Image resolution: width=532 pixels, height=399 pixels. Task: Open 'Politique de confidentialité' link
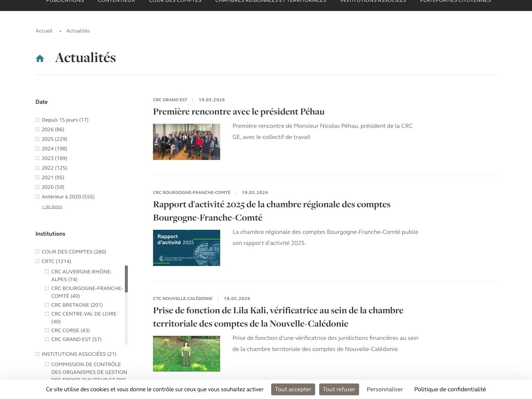tap(450, 389)
